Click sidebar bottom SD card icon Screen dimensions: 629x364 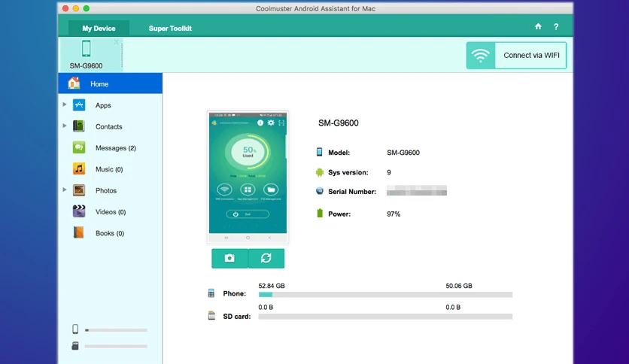coord(75,345)
